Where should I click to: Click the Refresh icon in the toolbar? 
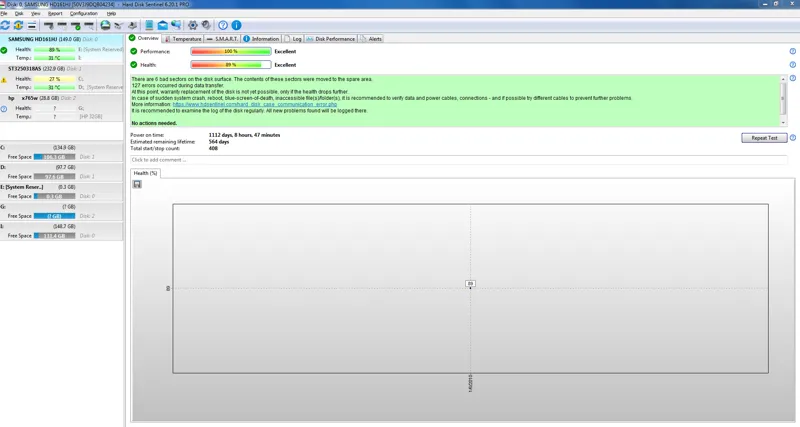(6, 25)
